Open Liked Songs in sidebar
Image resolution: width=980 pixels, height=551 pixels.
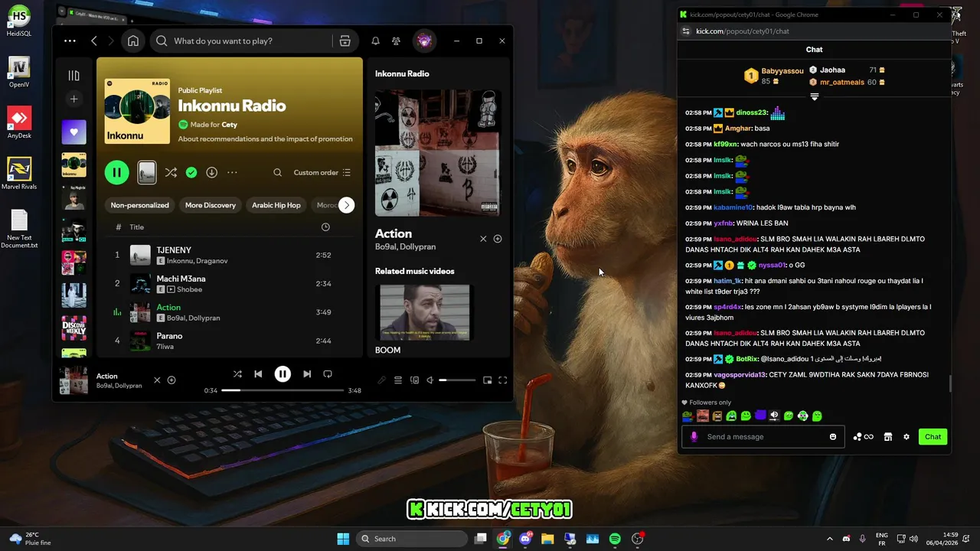click(x=73, y=132)
